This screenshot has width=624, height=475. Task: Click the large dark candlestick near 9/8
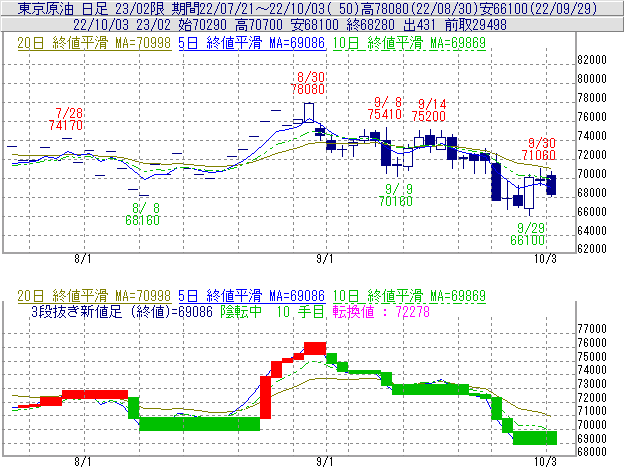pyautogui.click(x=386, y=153)
